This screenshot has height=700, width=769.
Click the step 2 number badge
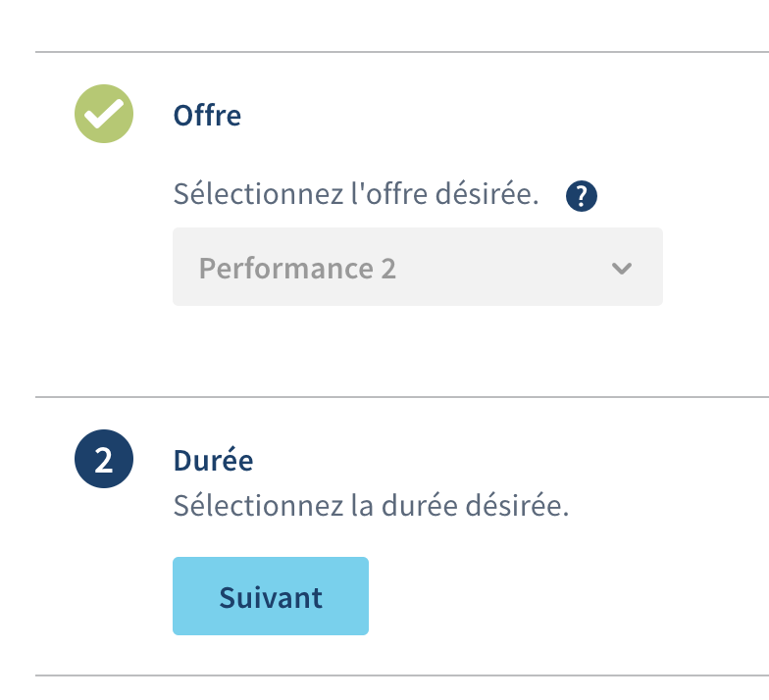[104, 461]
